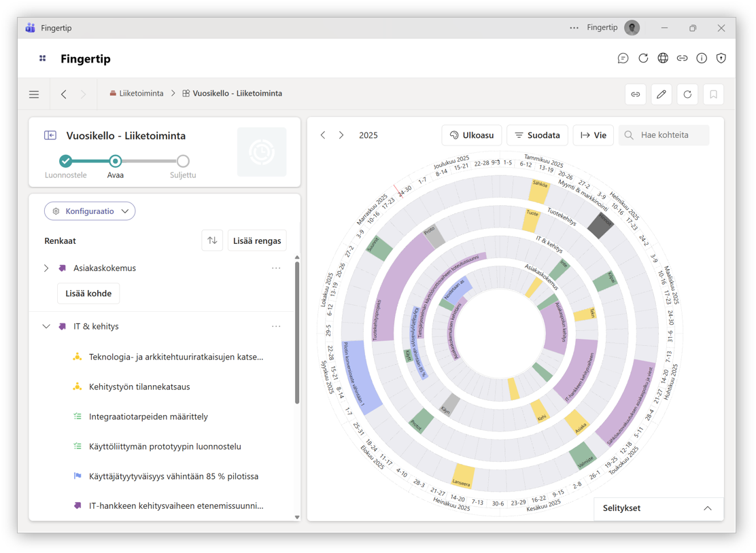Click the yellow Lanseera segment on wheel
Image resolution: width=756 pixels, height=553 pixels.
click(x=463, y=476)
